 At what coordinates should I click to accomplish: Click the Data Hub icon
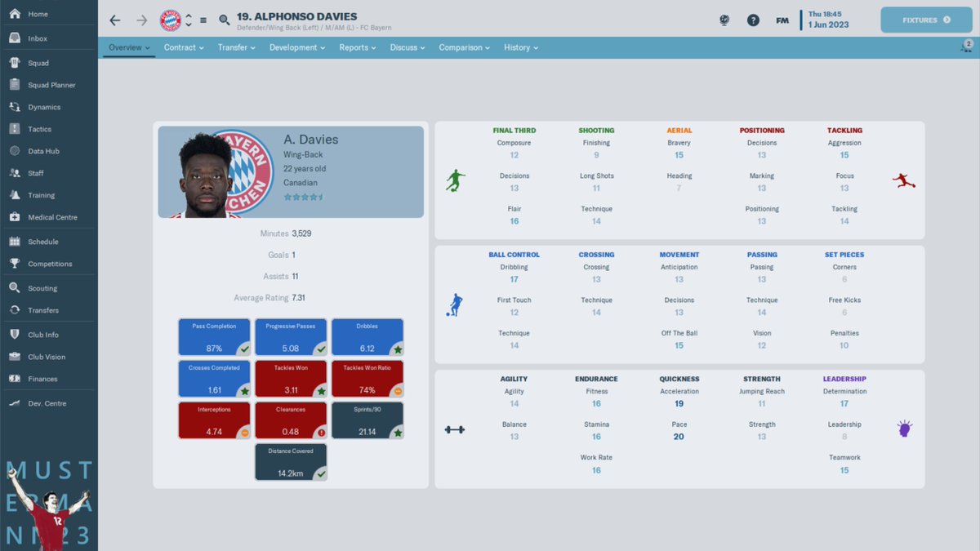(x=14, y=151)
